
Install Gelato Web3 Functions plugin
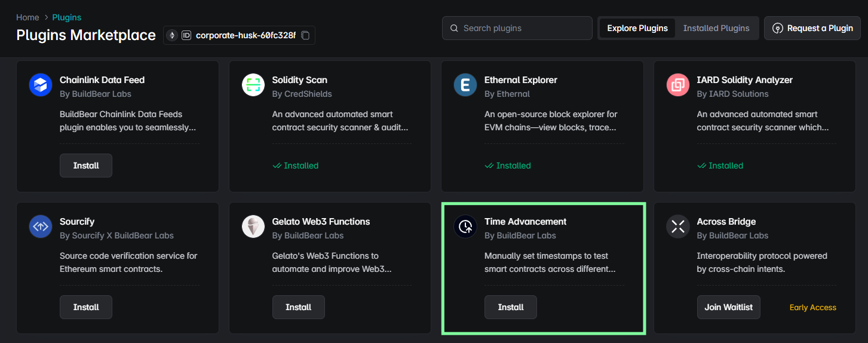pos(299,307)
